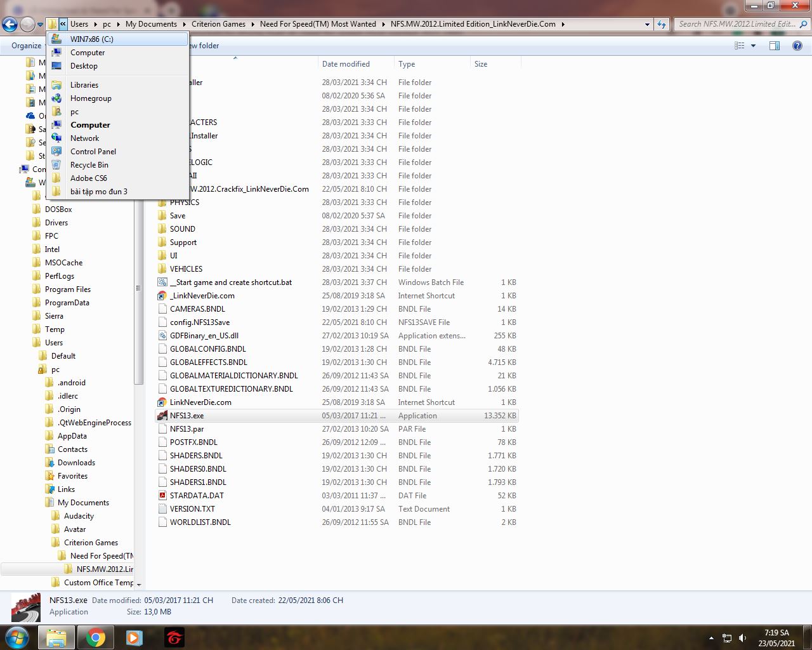Click the Help question mark icon
This screenshot has height=650, width=812.
(797, 46)
